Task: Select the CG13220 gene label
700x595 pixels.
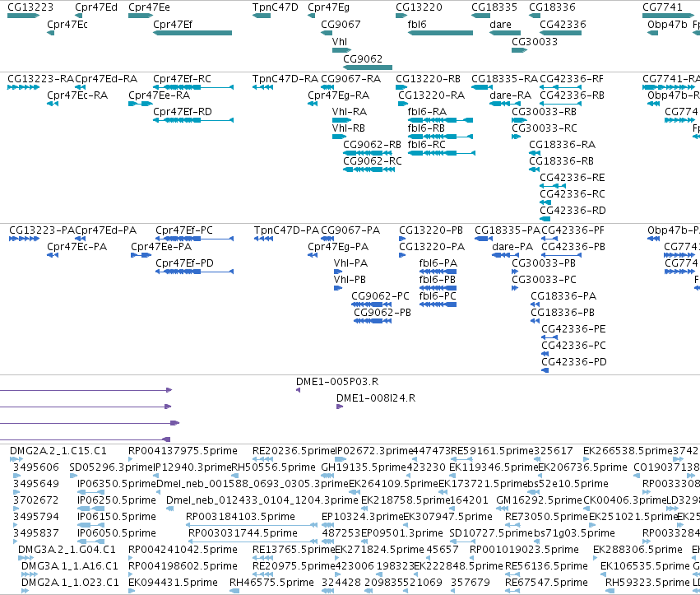Action: [x=419, y=7]
